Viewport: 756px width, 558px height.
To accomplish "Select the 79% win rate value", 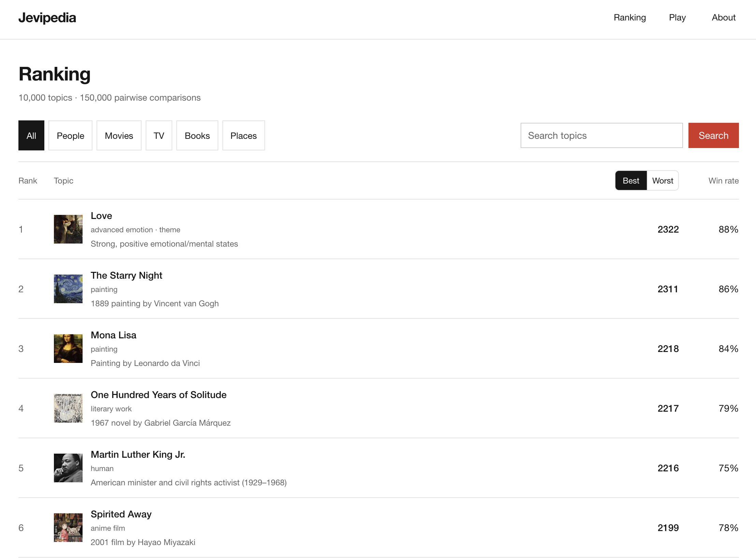I will [x=728, y=408].
